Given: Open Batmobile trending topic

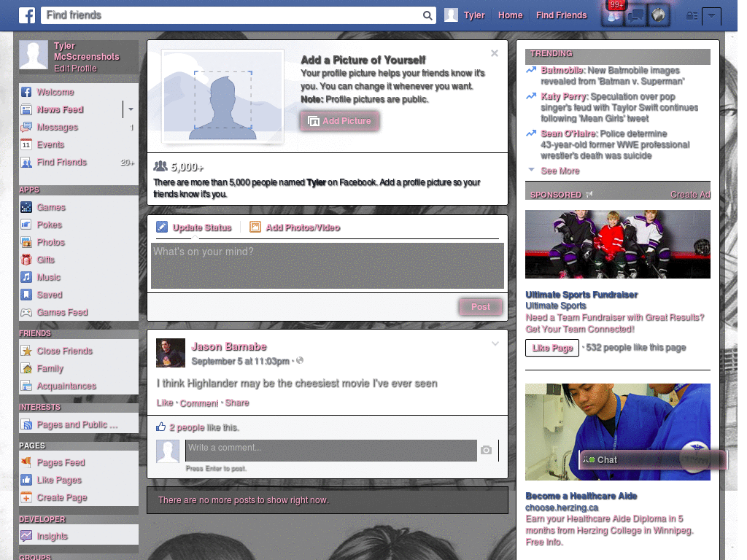Looking at the screenshot, I should (x=562, y=71).
